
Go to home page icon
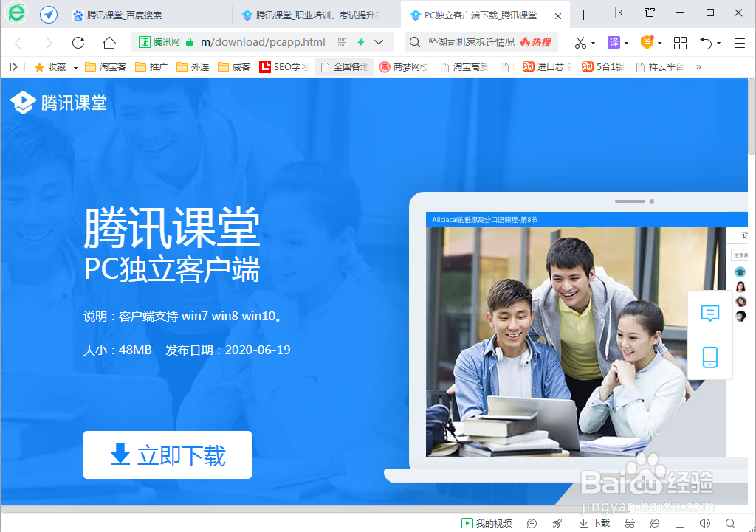point(109,43)
